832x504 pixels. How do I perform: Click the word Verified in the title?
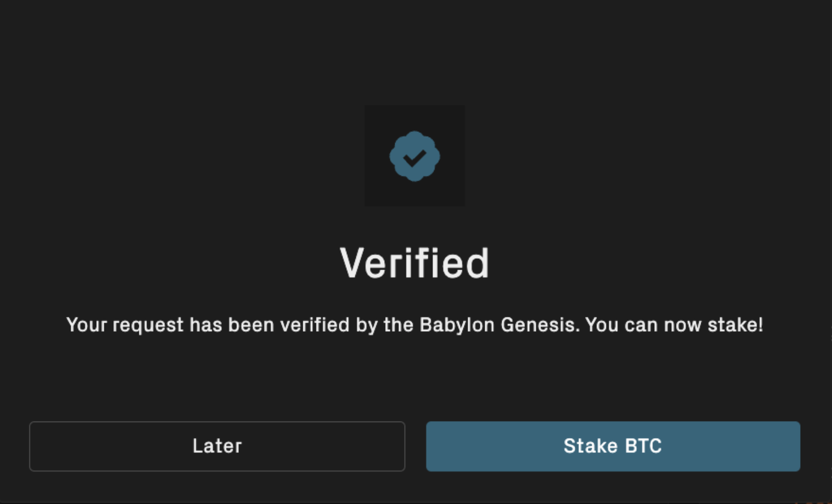coord(416,261)
